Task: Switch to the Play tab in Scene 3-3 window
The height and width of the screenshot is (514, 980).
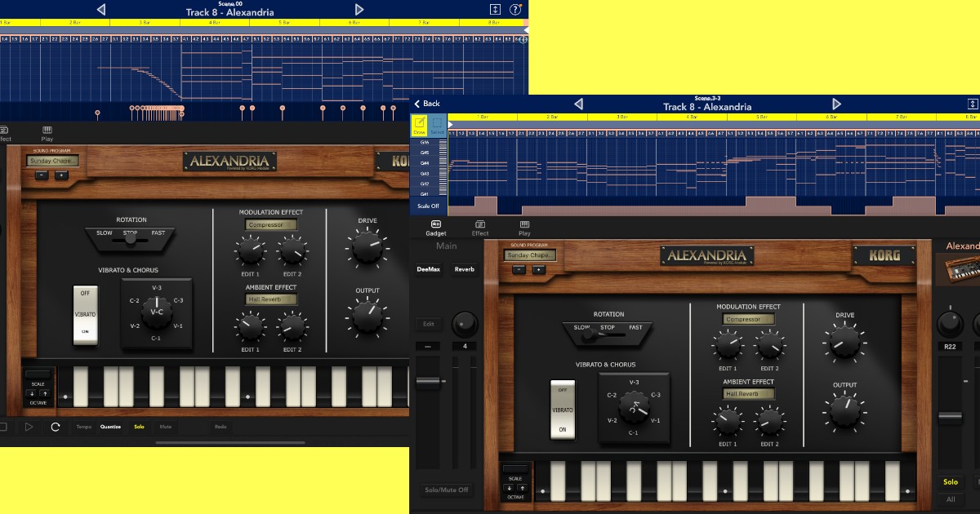Action: (524, 228)
